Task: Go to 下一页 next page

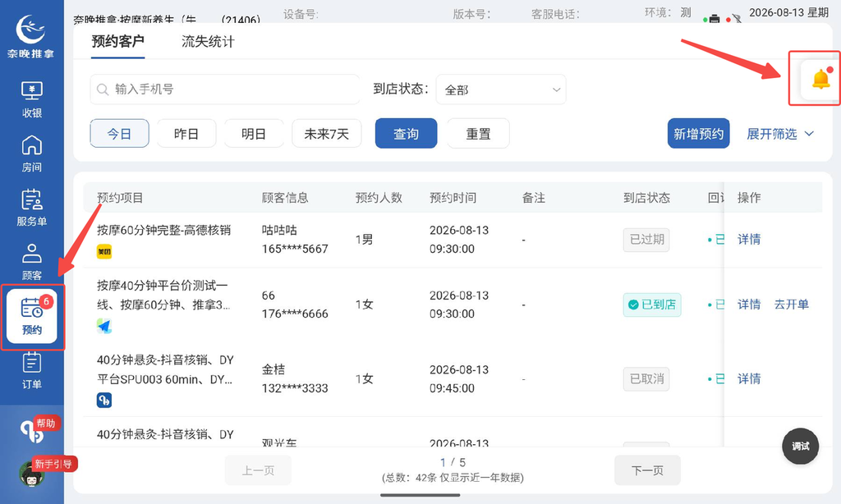Action: point(647,470)
